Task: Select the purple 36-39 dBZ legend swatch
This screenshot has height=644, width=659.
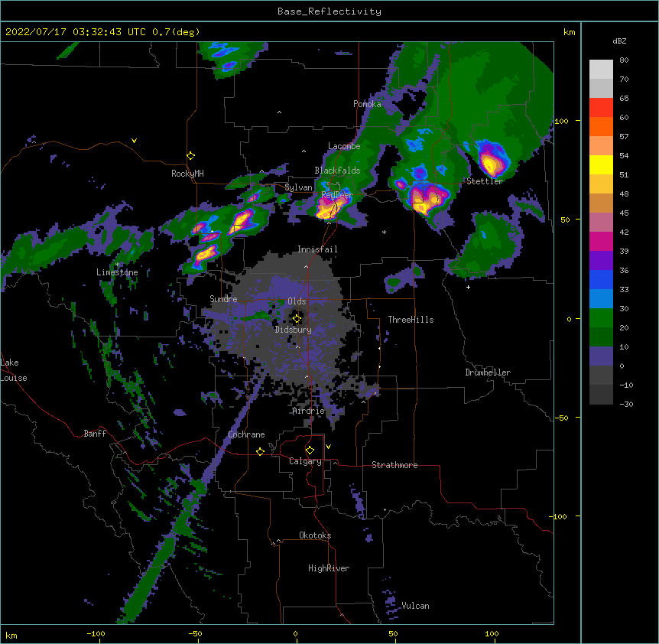Action: [601, 260]
